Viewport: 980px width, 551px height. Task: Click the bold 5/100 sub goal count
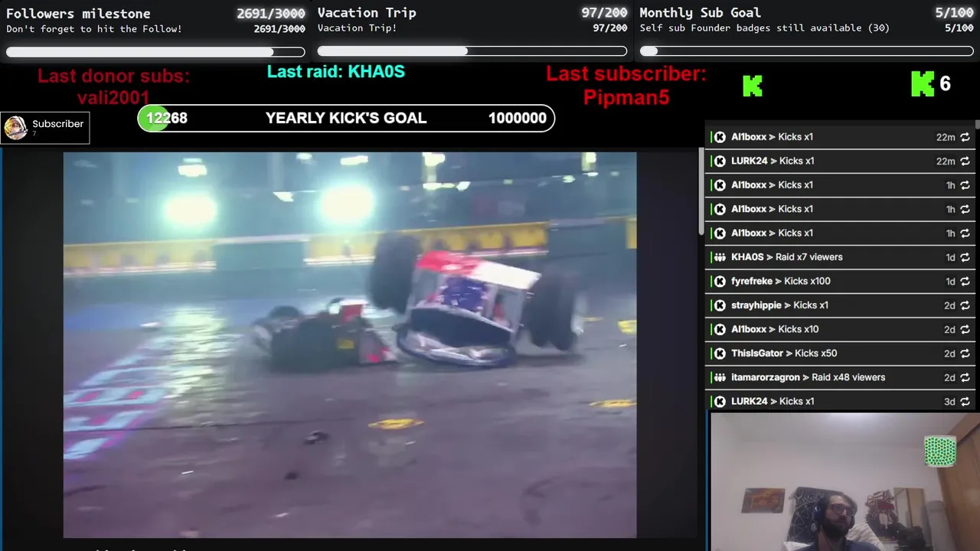click(954, 12)
